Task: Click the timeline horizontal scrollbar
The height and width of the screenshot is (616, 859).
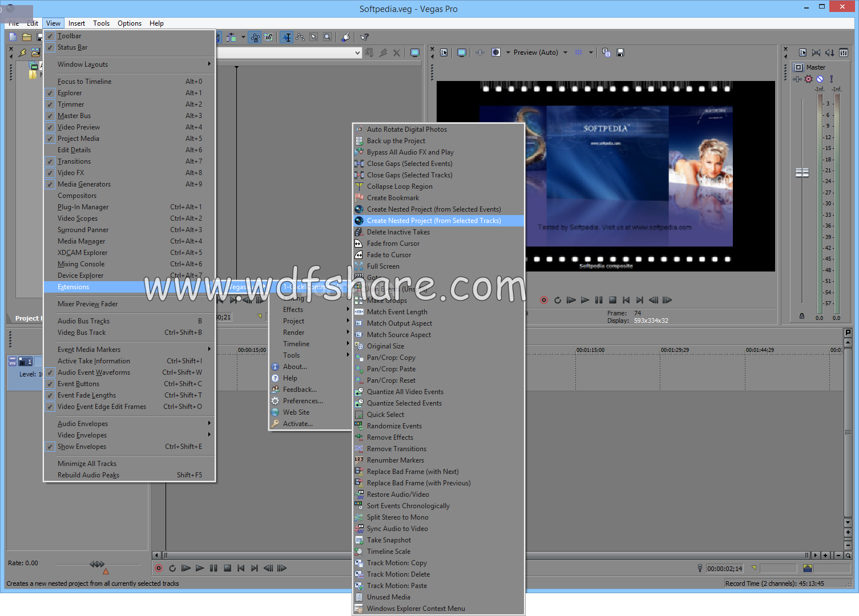Action: point(485,555)
